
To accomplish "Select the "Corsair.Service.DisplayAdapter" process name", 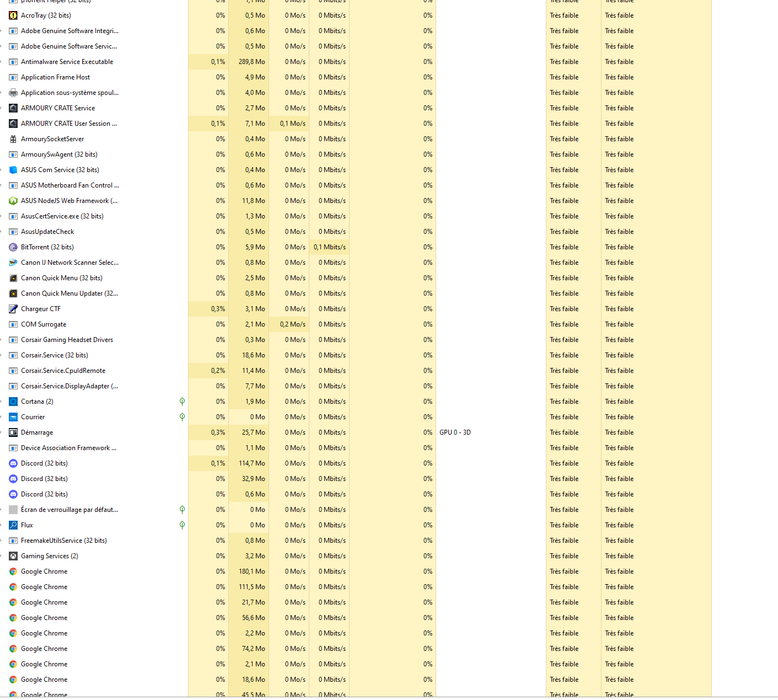I will coord(69,386).
